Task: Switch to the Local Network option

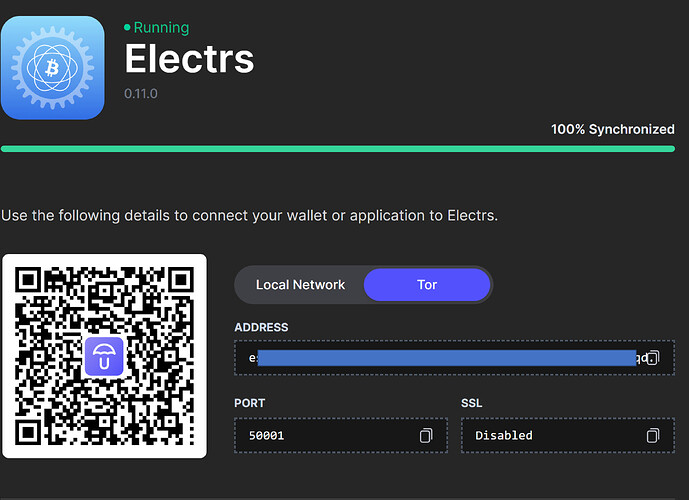Action: click(300, 285)
